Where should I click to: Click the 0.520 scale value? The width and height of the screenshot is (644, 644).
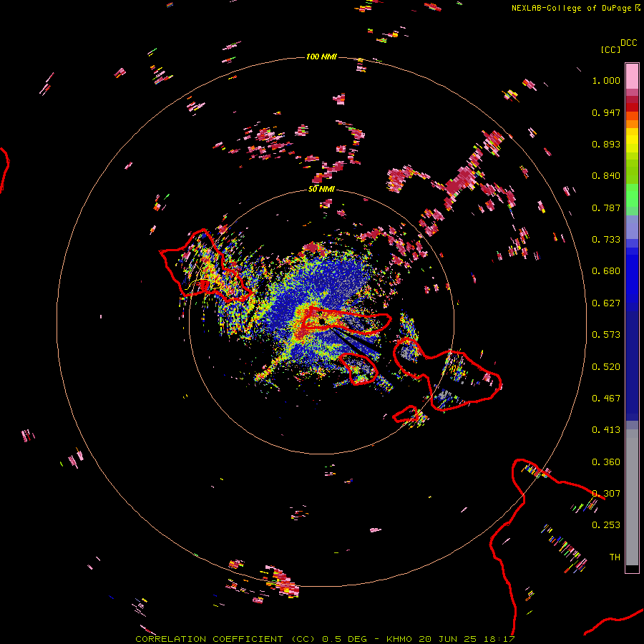[606, 367]
